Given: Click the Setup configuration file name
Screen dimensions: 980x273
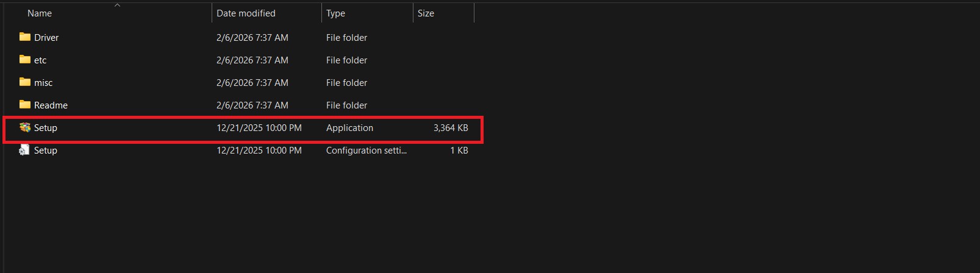Looking at the screenshot, I should tap(46, 151).
